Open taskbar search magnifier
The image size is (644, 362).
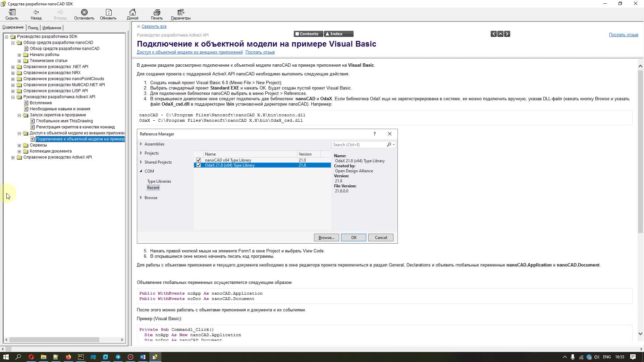click(x=18, y=357)
